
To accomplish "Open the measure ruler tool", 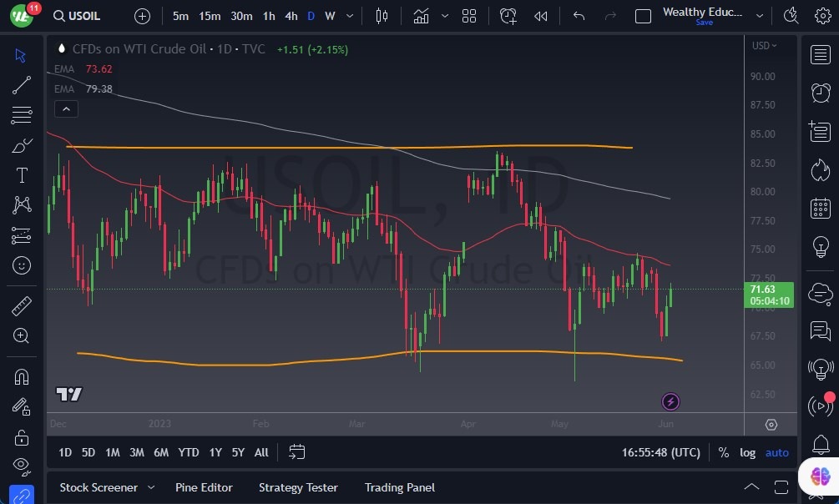I will point(22,306).
